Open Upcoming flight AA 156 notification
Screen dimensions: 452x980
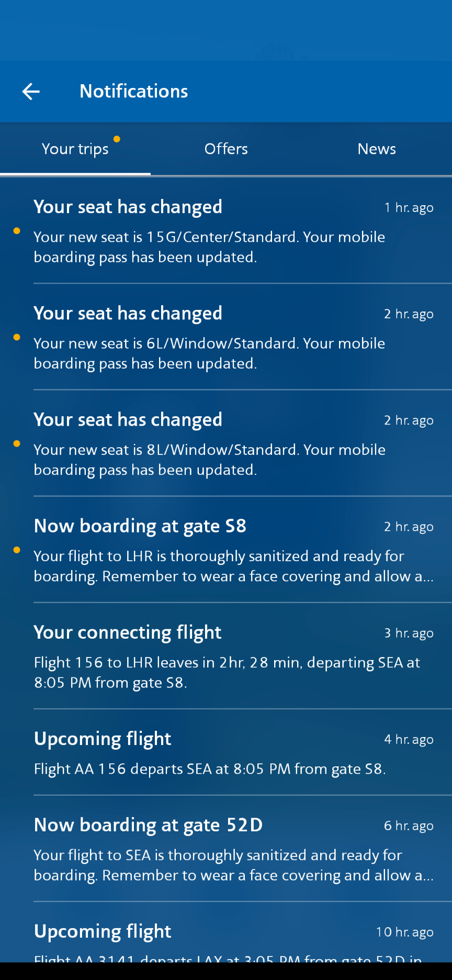tap(226, 752)
